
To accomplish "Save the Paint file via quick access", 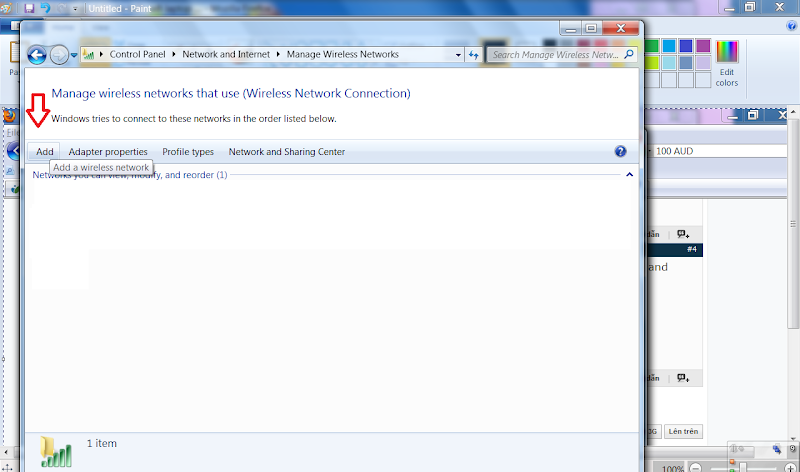I will pyautogui.click(x=29, y=8).
